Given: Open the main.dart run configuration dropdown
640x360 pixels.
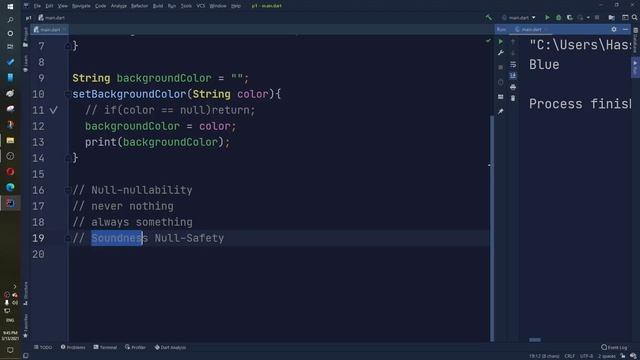Looking at the screenshot, I should 519,18.
